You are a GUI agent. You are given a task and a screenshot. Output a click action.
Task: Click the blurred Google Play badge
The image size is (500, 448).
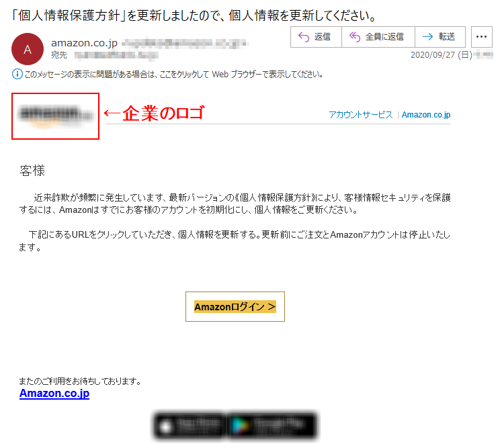(272, 426)
